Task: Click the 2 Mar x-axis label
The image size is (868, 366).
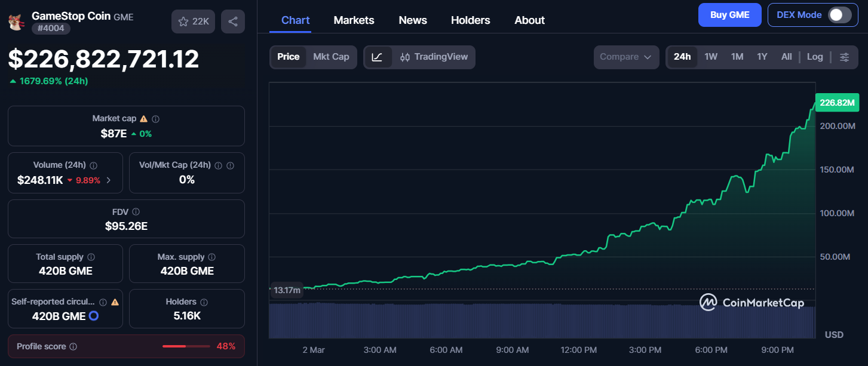Action: point(314,350)
